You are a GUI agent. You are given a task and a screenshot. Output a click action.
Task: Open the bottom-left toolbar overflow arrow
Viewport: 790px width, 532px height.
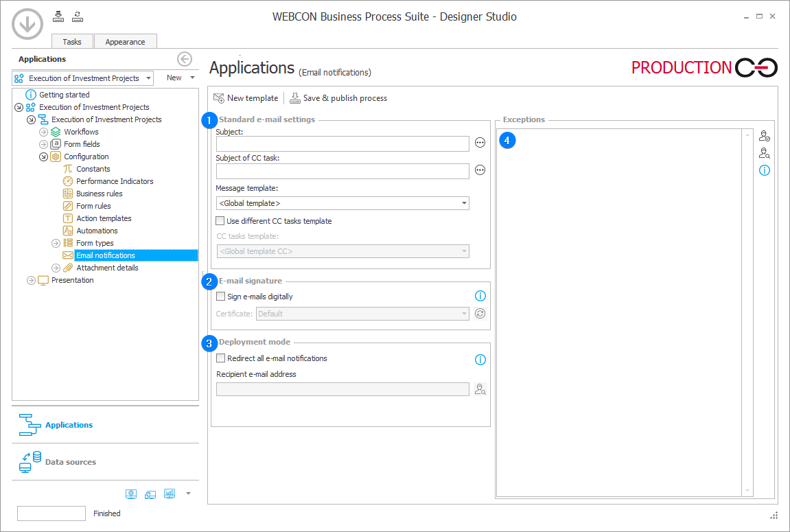point(189,494)
